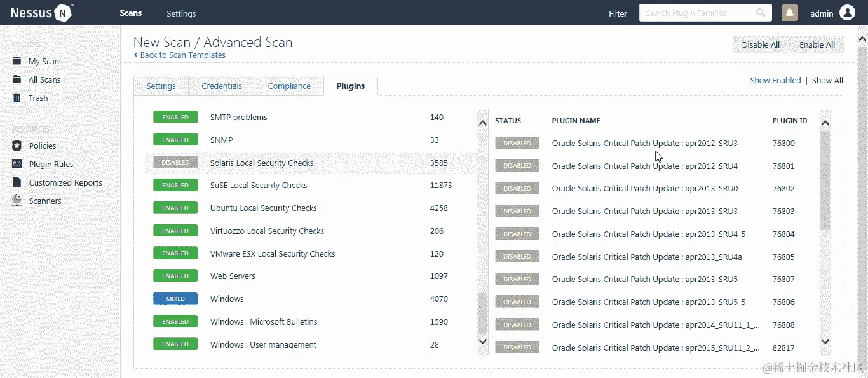Toggle status for VMware ESX Local Security Checks
Viewport: 868px width, 378px height.
coord(175,253)
